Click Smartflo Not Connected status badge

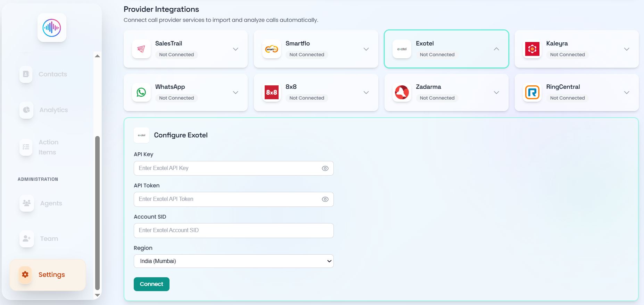[307, 54]
